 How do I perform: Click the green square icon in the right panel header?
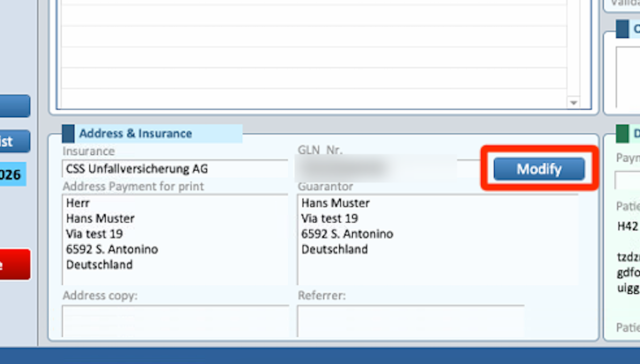622,133
